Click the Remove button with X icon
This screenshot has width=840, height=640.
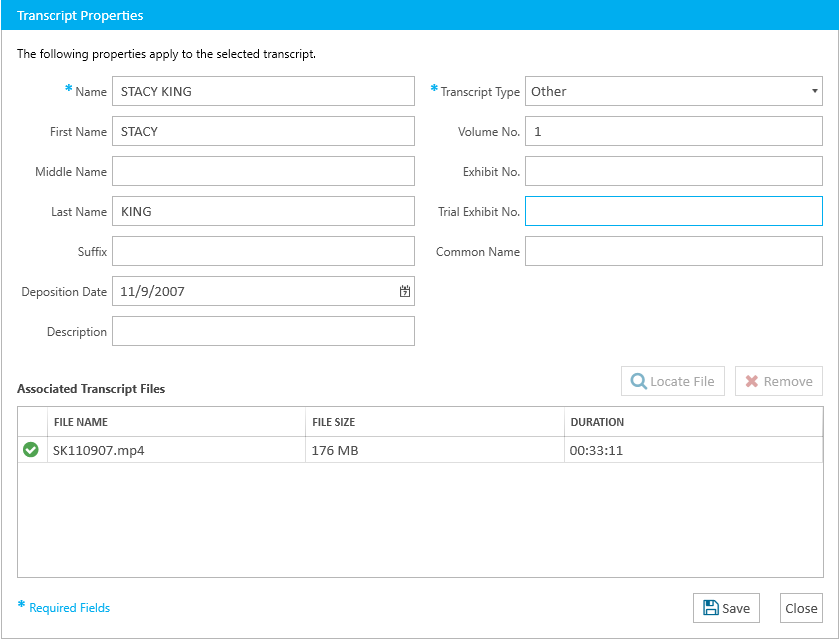(x=778, y=381)
